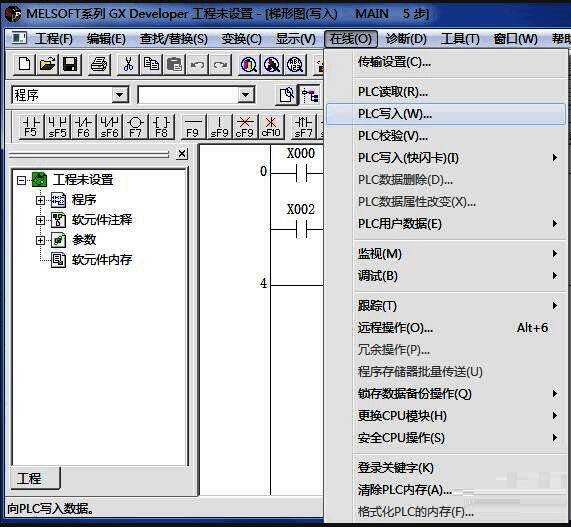This screenshot has height=527, width=571.
Task: Open the 窗口(W) menu
Action: (x=516, y=39)
